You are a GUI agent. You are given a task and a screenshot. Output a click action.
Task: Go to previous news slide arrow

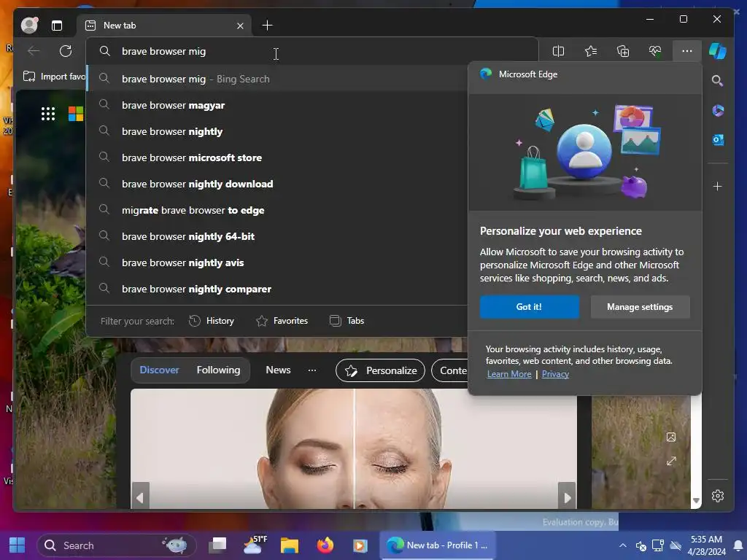pyautogui.click(x=140, y=497)
